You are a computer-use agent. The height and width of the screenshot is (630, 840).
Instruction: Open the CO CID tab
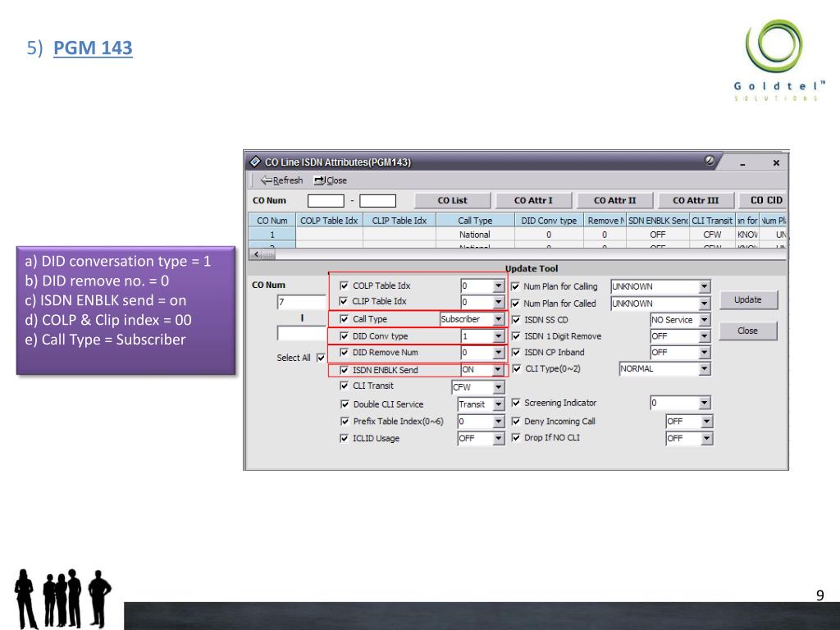pyautogui.click(x=764, y=200)
